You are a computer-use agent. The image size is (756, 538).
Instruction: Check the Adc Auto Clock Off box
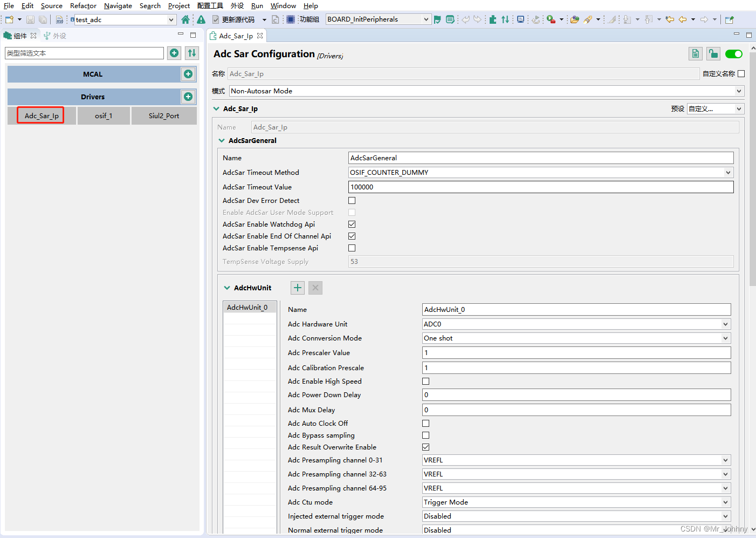(426, 423)
